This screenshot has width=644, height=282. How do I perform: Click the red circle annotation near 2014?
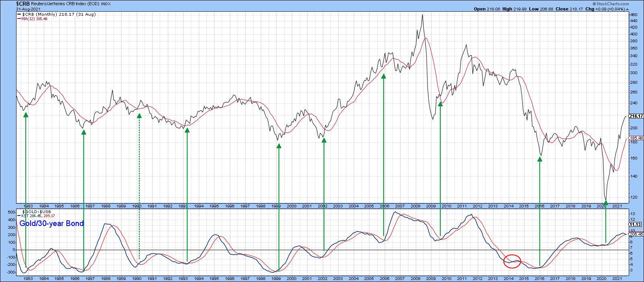tap(512, 261)
